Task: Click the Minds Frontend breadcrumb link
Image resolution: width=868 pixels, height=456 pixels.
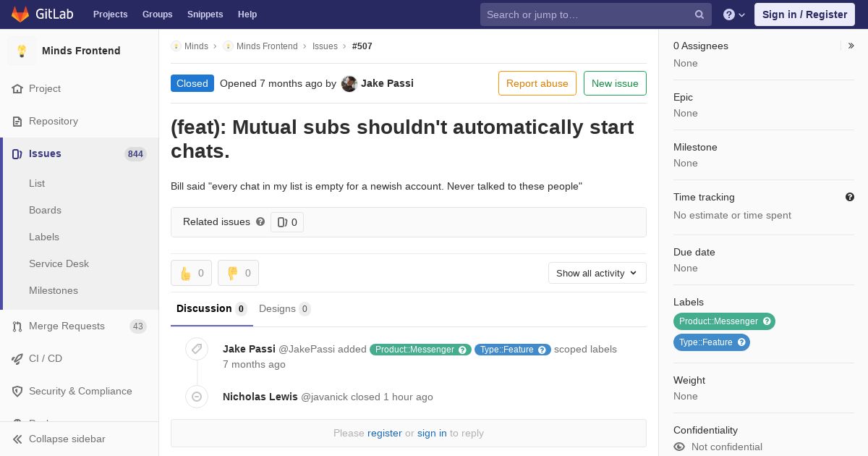Action: point(267,46)
